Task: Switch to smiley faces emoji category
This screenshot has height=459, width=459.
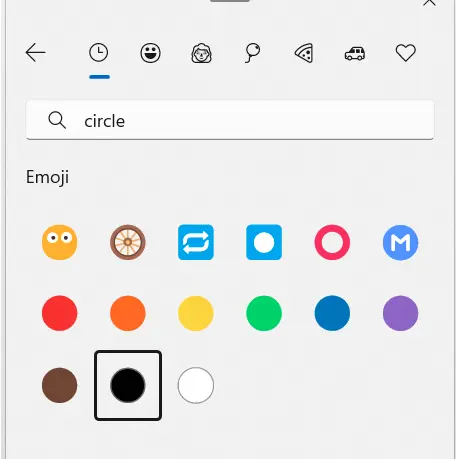Action: click(x=150, y=53)
